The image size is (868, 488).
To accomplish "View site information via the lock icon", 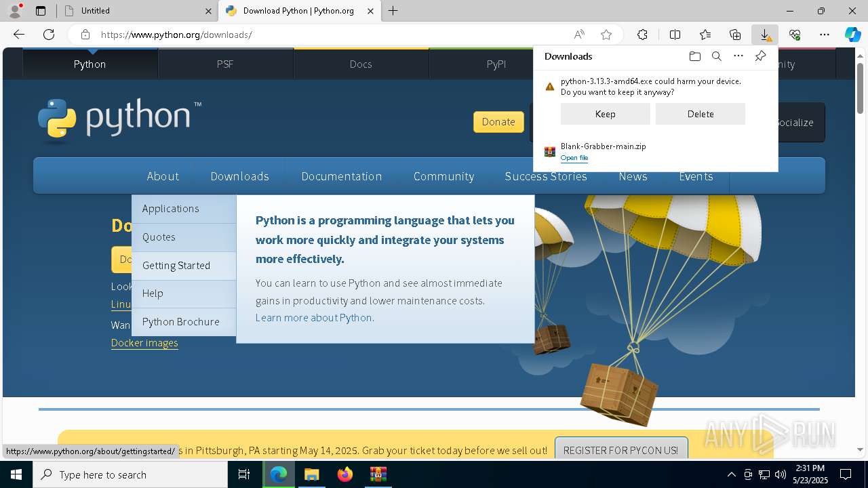I will [85, 35].
